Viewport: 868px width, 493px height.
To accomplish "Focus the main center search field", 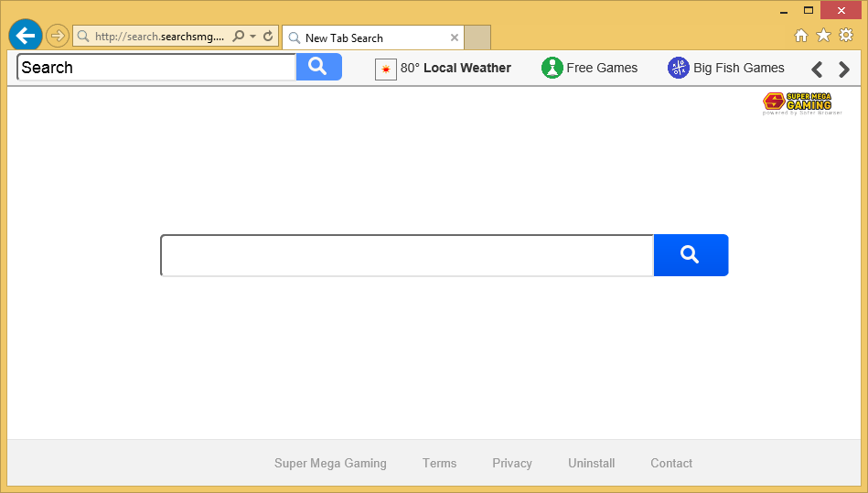I will pyautogui.click(x=407, y=255).
